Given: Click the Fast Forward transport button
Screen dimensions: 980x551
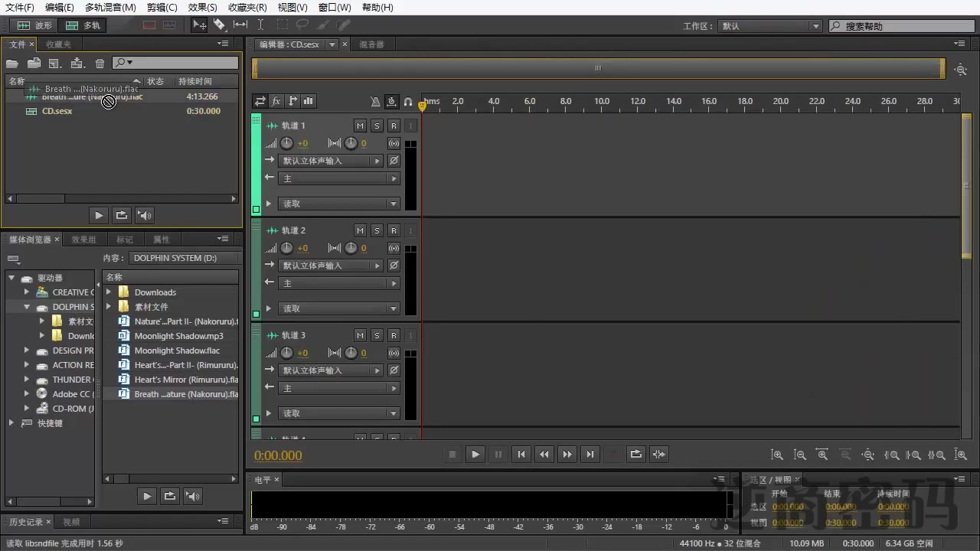Looking at the screenshot, I should tap(567, 455).
